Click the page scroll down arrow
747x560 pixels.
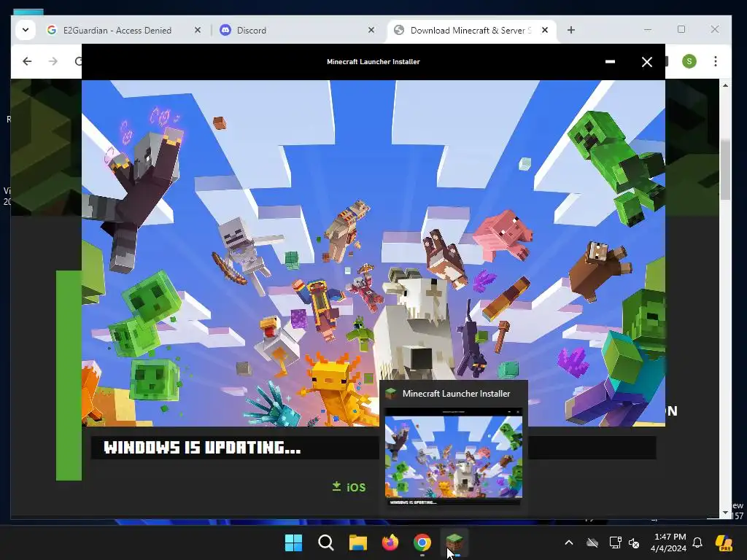tap(725, 513)
